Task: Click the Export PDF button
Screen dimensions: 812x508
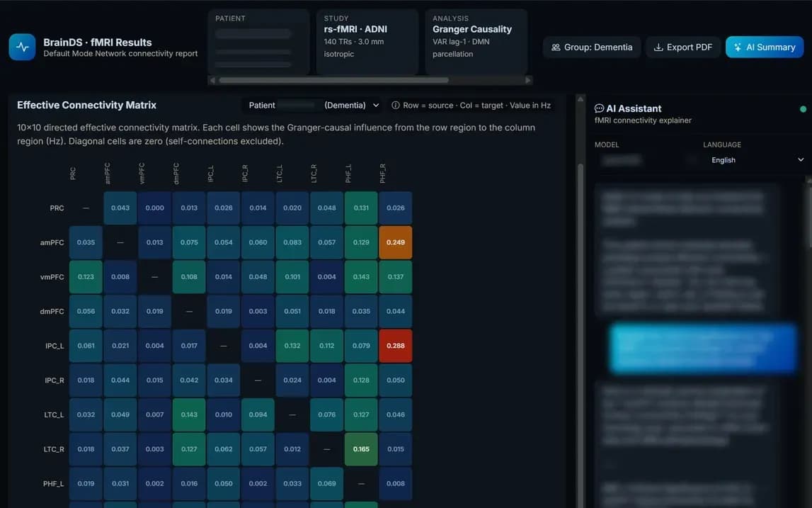Action: (682, 47)
